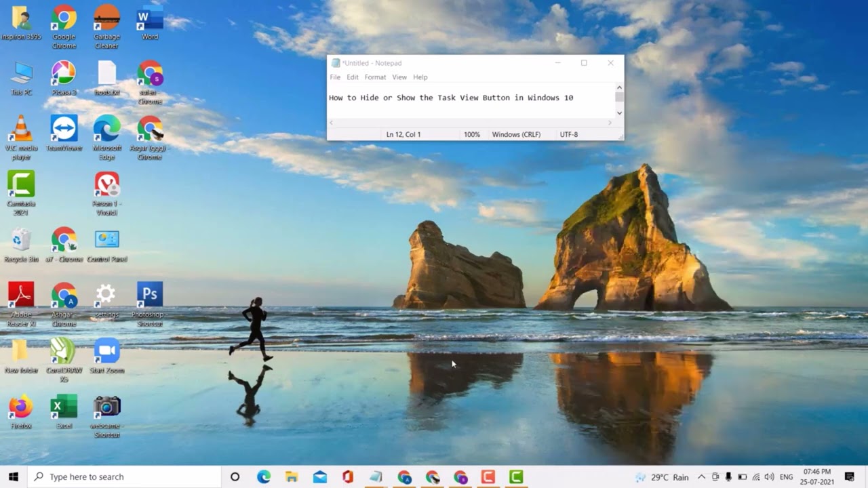Click the Notepad horizontal scrollbar right arrow
Screen dimensions: 868x488
pyautogui.click(x=610, y=123)
